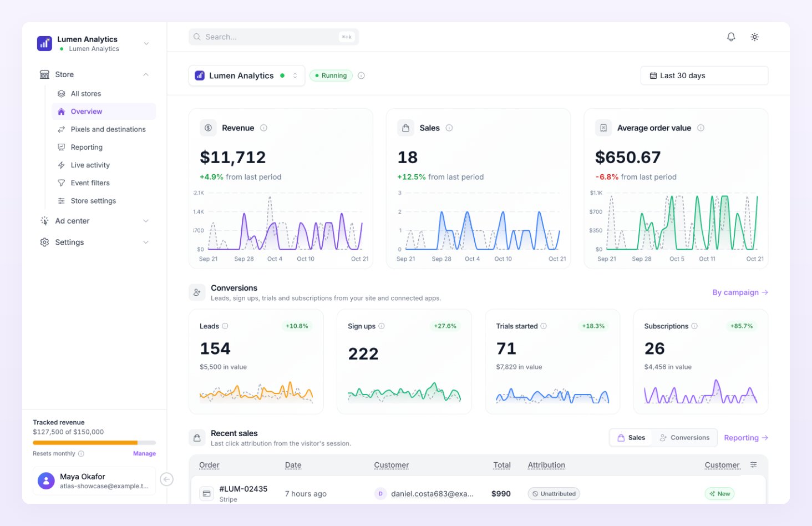The image size is (812, 526).
Task: Click customer daniel.costa683@exa... email
Action: [x=432, y=494]
